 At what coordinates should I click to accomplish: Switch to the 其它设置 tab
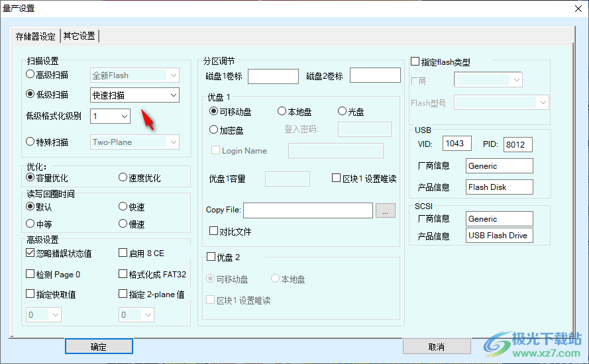[80, 36]
